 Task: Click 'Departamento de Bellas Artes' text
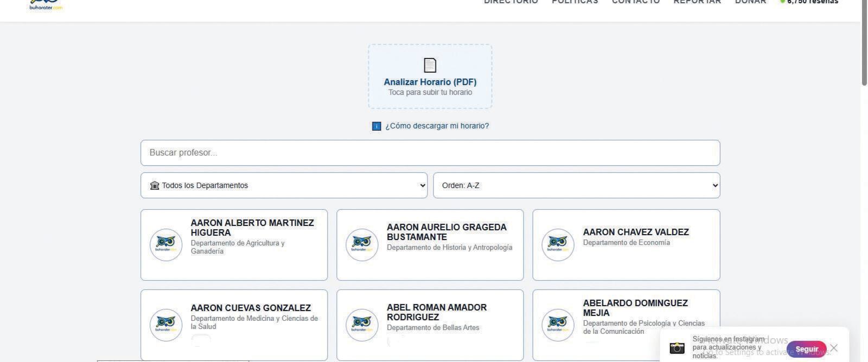point(433,328)
